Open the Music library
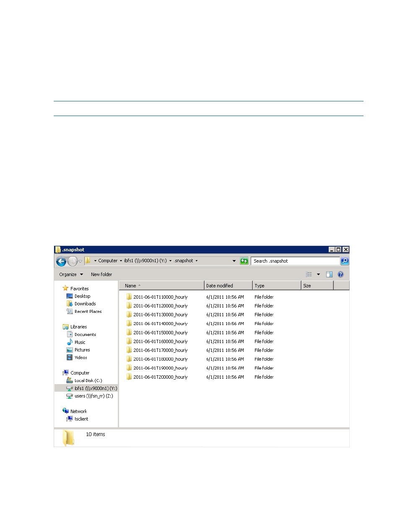Screen dimensions: 400x532 [80, 342]
